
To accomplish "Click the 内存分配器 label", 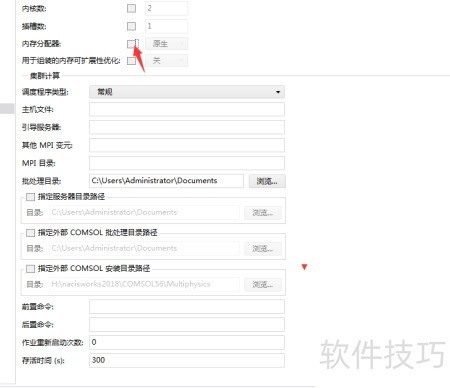I will 41,44.
